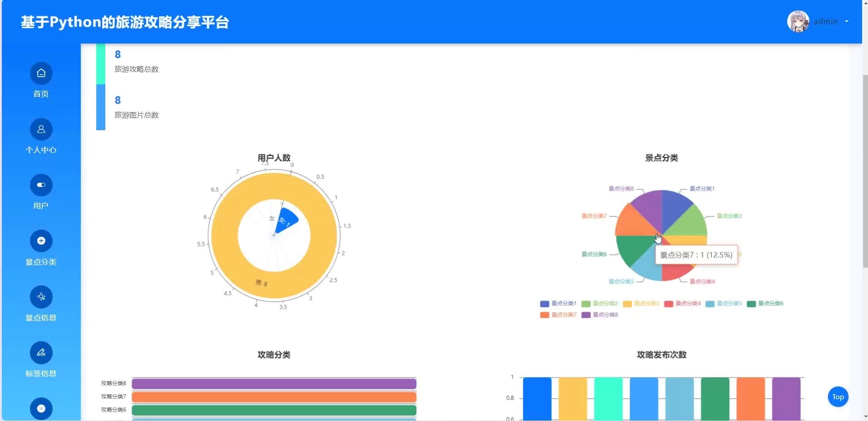Select the bottom sidebar circle-x icon

41,408
